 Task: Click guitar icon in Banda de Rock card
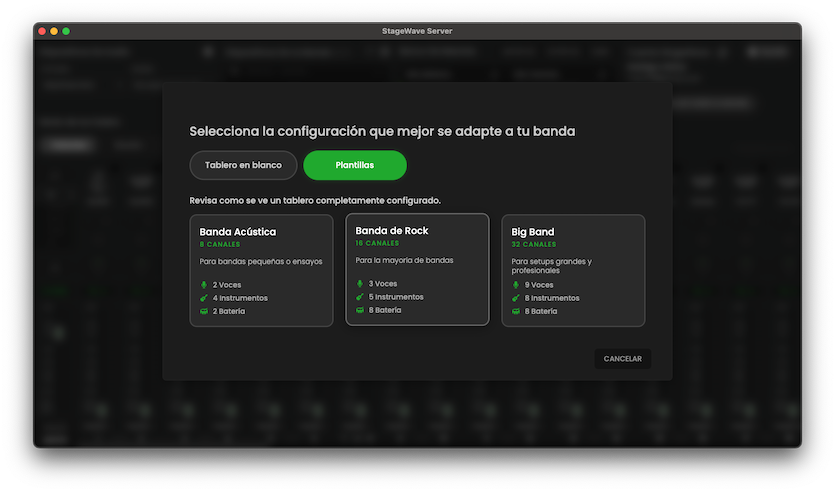pos(360,297)
